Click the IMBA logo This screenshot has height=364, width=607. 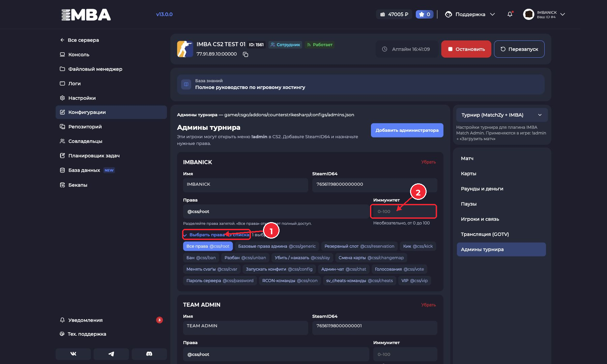pyautogui.click(x=86, y=14)
